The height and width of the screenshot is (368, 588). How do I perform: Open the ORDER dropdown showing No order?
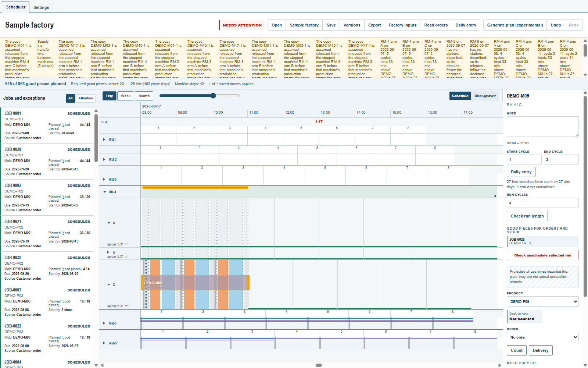(x=542, y=337)
